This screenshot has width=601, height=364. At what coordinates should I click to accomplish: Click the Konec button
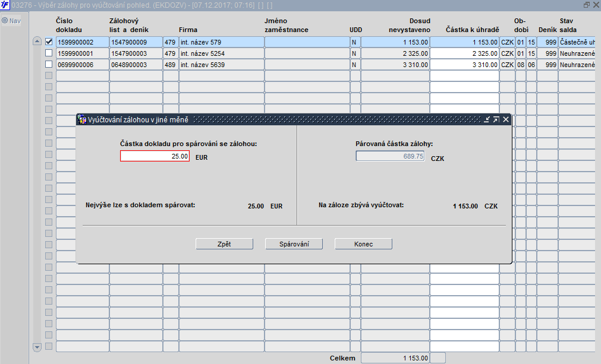coord(363,244)
